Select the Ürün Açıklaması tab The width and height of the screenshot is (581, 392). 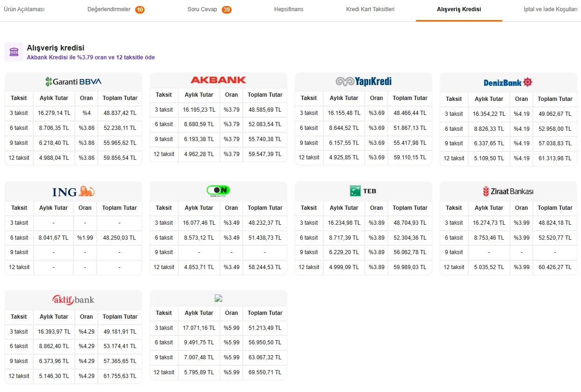(x=24, y=9)
